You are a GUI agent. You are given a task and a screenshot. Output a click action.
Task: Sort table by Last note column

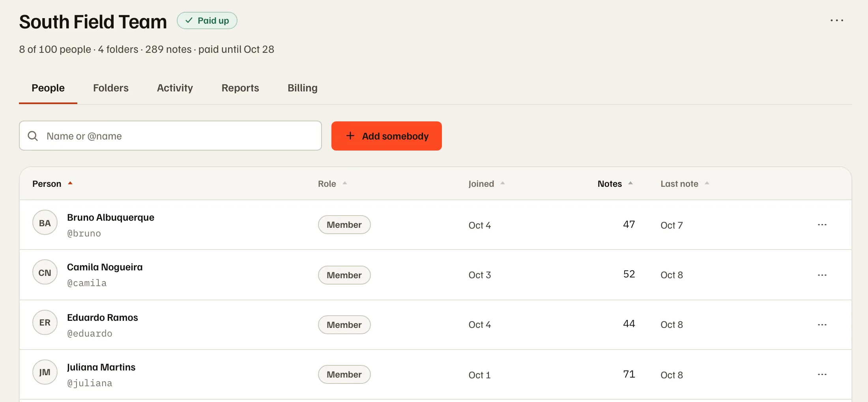(x=685, y=184)
